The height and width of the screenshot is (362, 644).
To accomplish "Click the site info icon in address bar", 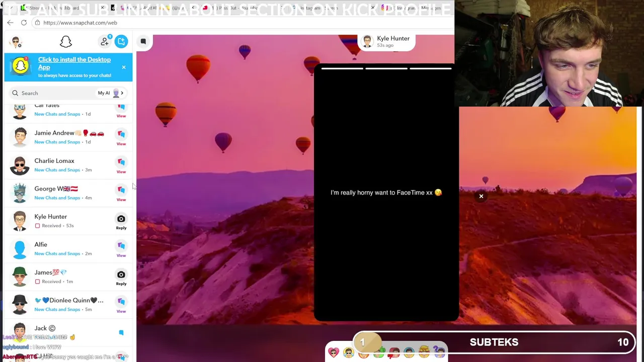I will [x=37, y=23].
